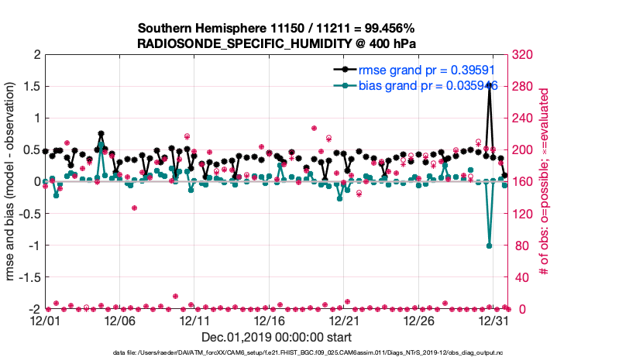Click the Southern Hemisphere title line
Viewport: 643px width, 364px height.
[x=277, y=28]
